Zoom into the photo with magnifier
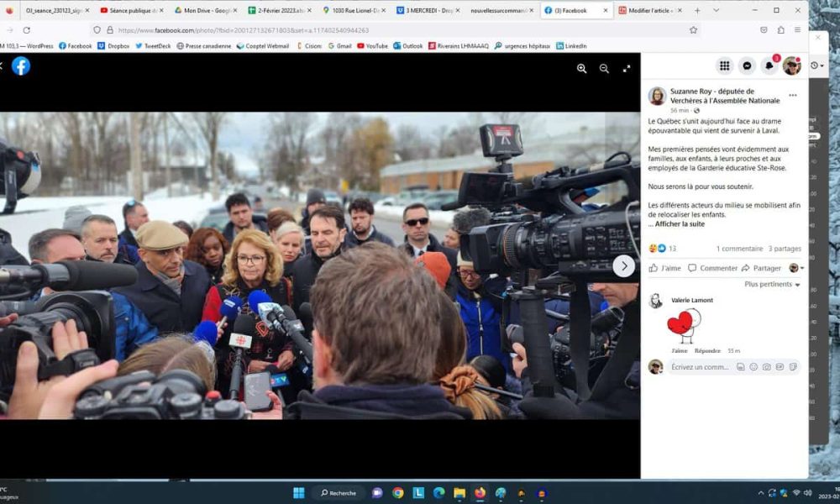 [x=581, y=69]
